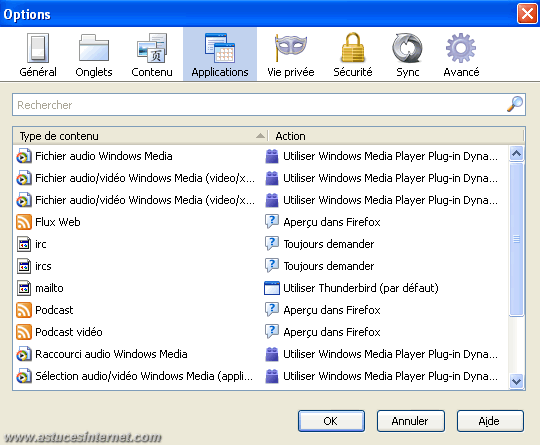Click the magnifying glass search icon
Viewport: 540px width, 445px height.
point(515,104)
